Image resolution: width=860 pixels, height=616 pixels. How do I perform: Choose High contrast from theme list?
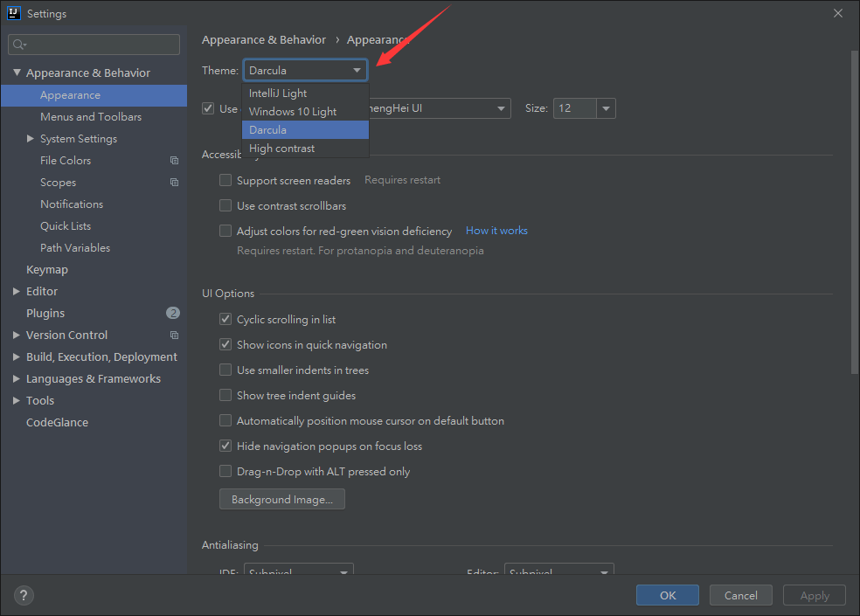tap(281, 149)
